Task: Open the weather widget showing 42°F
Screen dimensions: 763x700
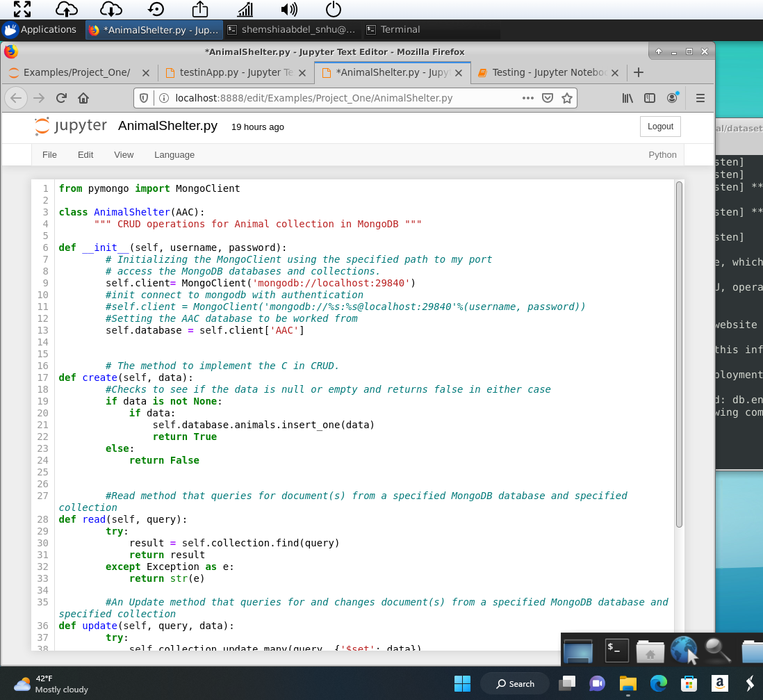Action: (51, 684)
